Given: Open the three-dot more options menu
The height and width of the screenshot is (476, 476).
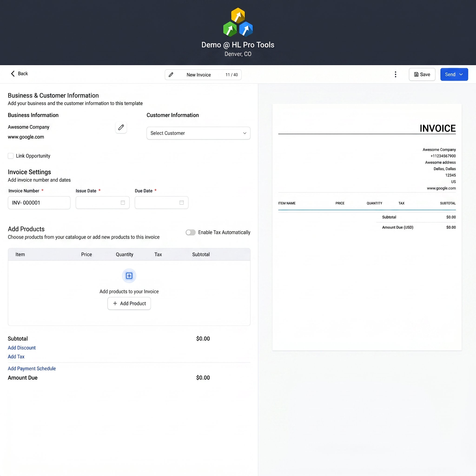Looking at the screenshot, I should (395, 74).
